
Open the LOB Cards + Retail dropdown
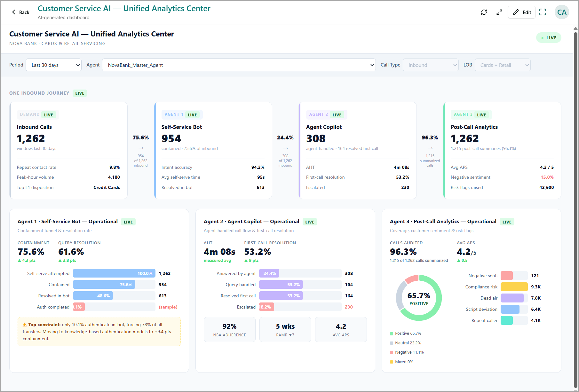tap(503, 65)
